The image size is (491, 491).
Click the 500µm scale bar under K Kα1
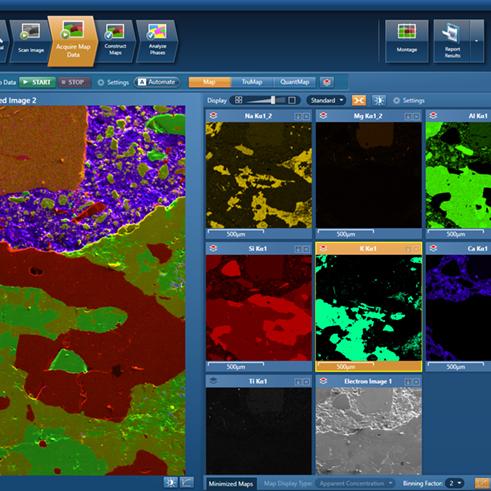pyautogui.click(x=346, y=366)
